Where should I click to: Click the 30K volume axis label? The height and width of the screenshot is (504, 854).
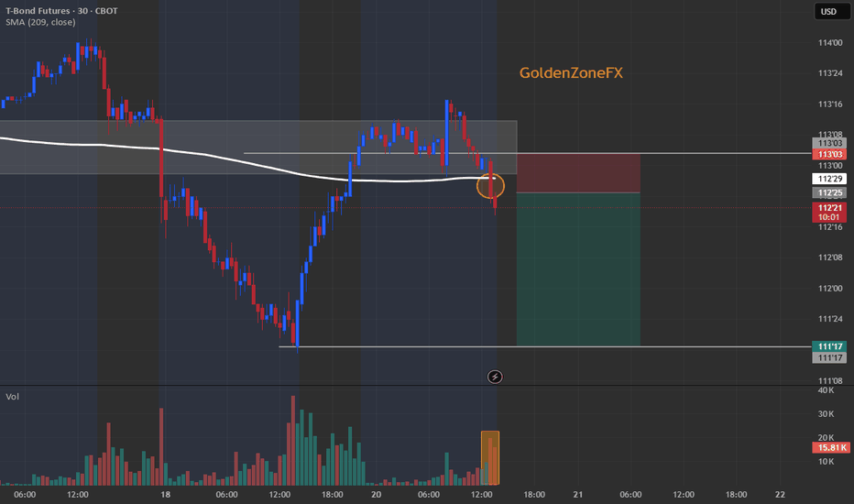(x=826, y=414)
